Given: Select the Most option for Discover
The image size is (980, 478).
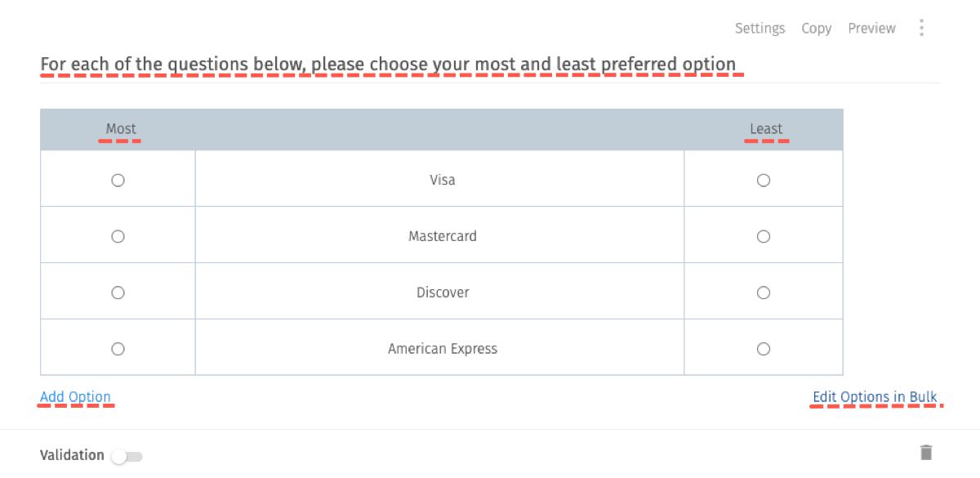Looking at the screenshot, I should pyautogui.click(x=117, y=292).
